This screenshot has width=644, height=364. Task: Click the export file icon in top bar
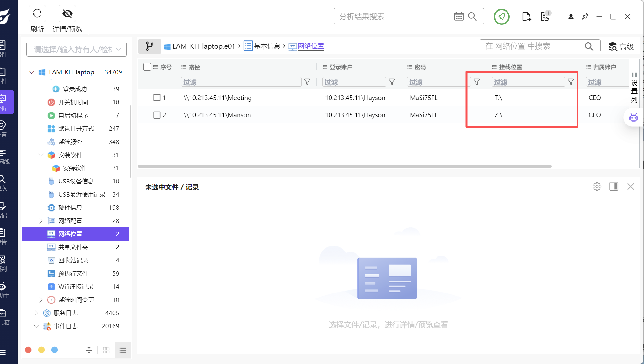coord(526,17)
